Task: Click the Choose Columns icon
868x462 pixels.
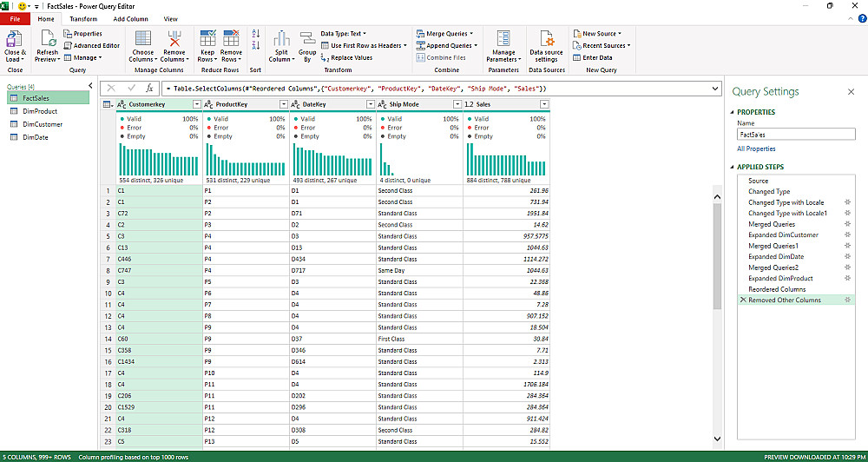Action: click(x=143, y=39)
